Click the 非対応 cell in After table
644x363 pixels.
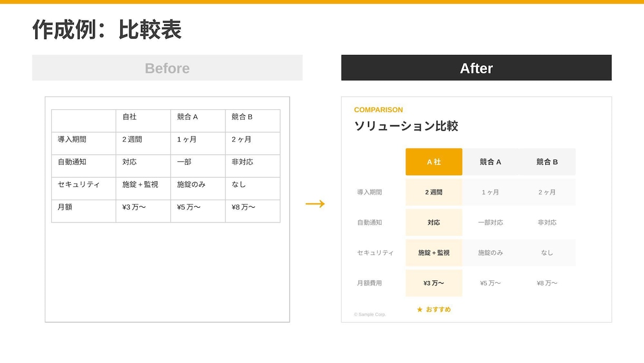click(547, 222)
